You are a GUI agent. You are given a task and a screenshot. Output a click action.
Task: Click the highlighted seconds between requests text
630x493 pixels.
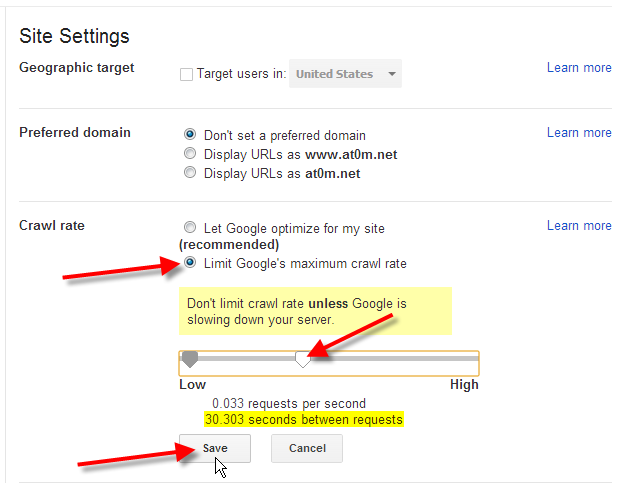point(303,419)
